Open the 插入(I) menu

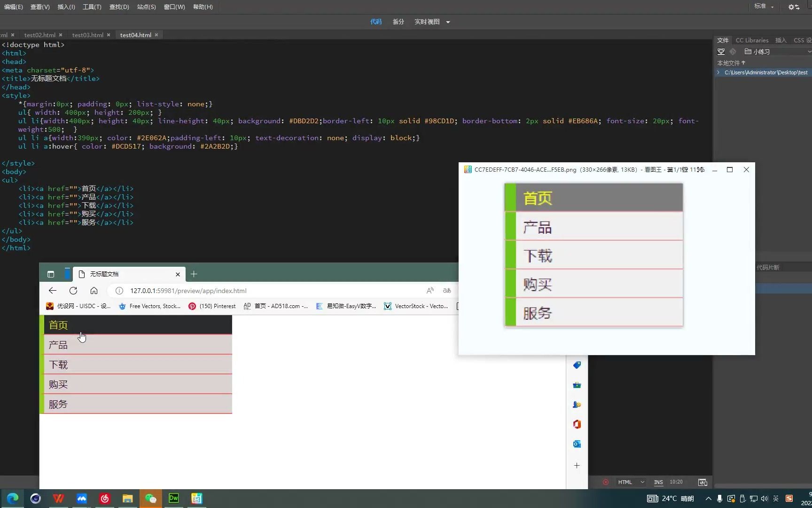click(x=66, y=7)
